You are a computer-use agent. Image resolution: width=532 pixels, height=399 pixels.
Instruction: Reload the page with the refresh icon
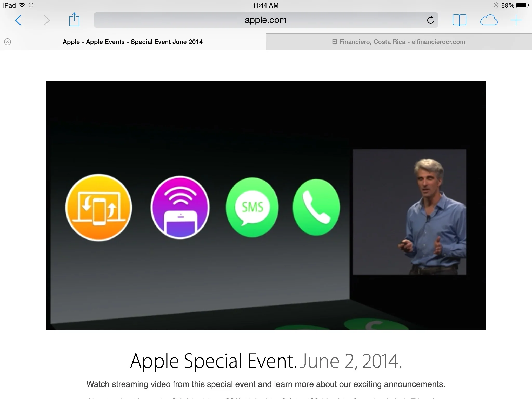430,20
